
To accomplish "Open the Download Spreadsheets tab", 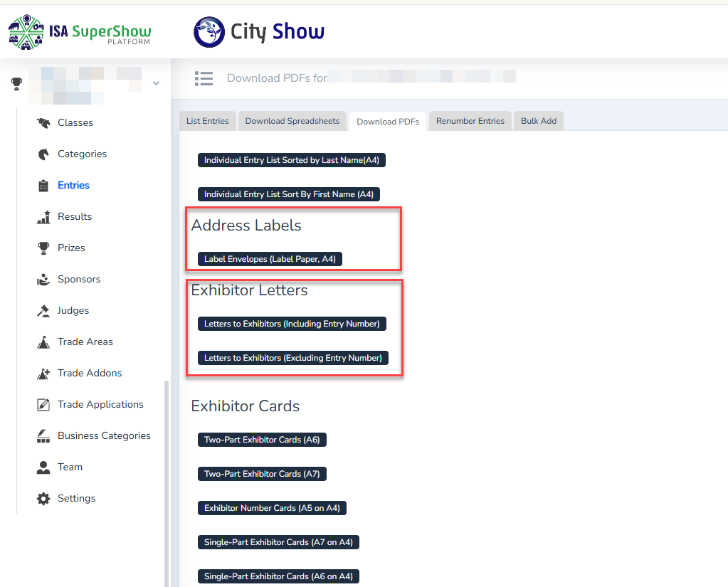I will [x=292, y=121].
